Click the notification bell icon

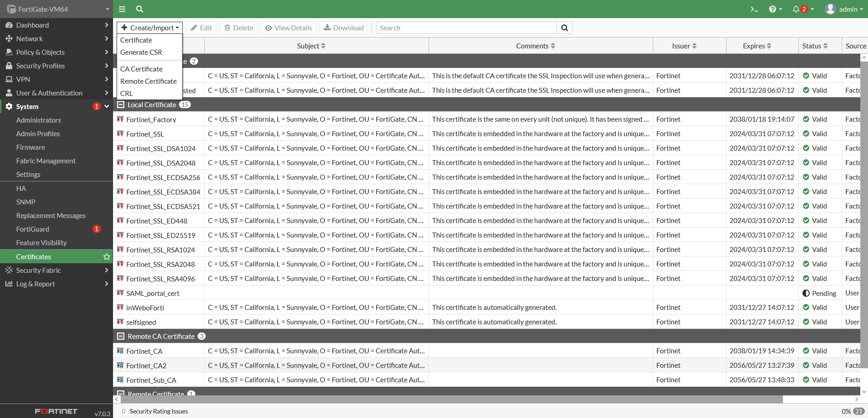point(796,9)
